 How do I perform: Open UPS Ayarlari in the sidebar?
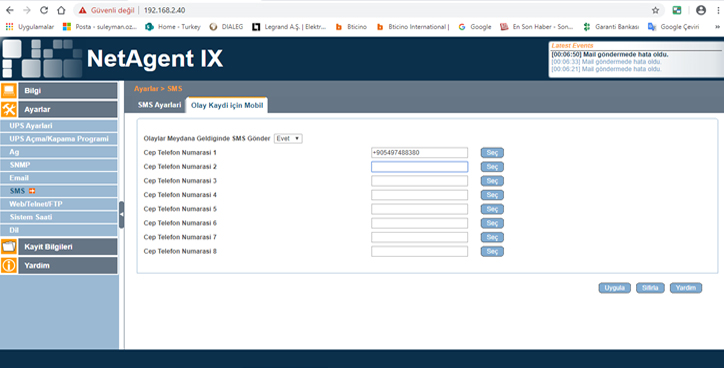[59, 126]
